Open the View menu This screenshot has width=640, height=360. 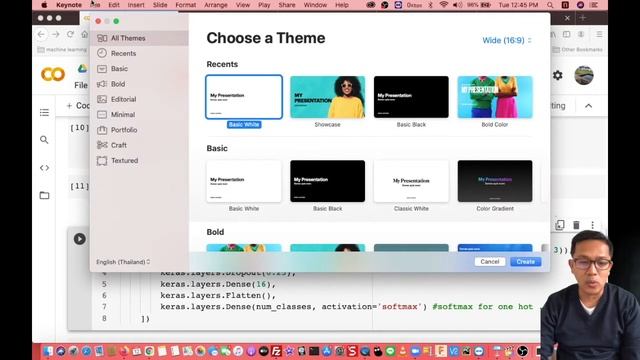(x=243, y=5)
